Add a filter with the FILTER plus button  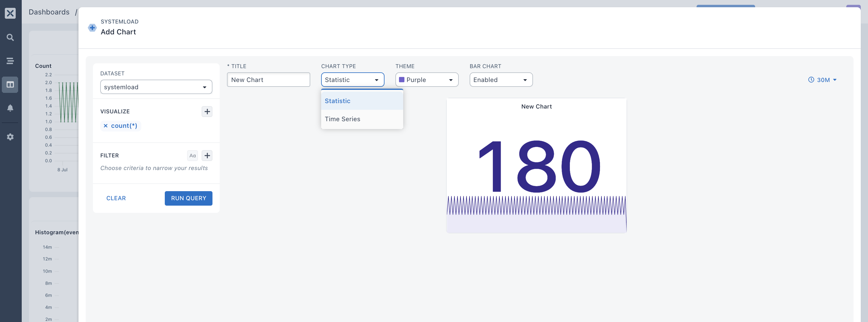point(207,156)
